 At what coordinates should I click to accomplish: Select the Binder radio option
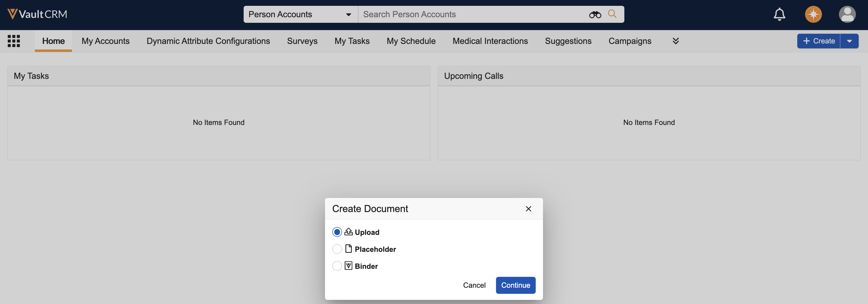pyautogui.click(x=337, y=266)
